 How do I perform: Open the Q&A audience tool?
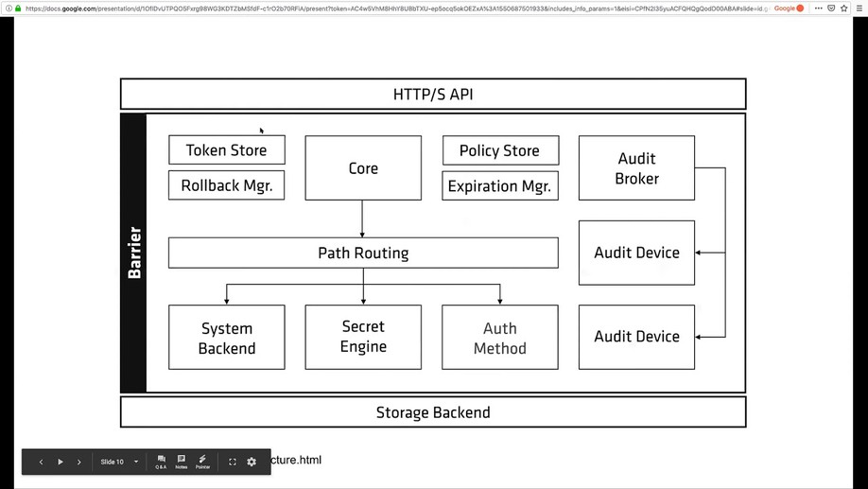tap(161, 462)
